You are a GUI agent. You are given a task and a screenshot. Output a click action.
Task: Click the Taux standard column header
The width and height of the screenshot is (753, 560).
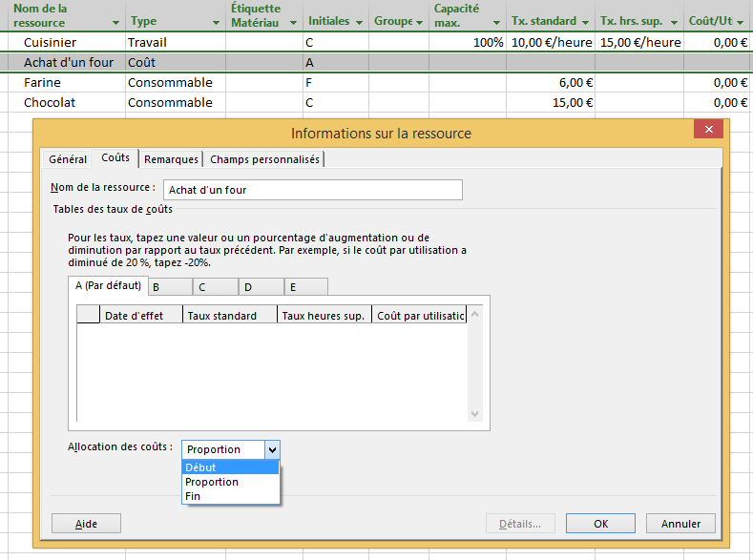point(230,315)
